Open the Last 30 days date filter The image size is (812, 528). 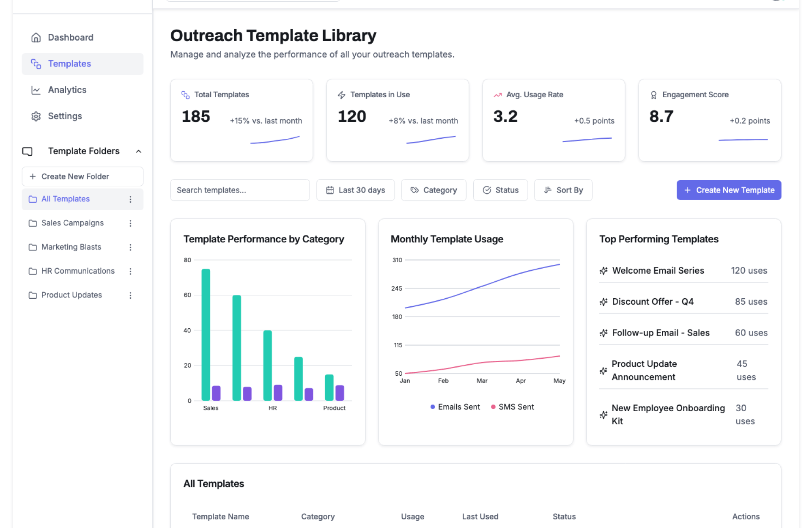(355, 190)
